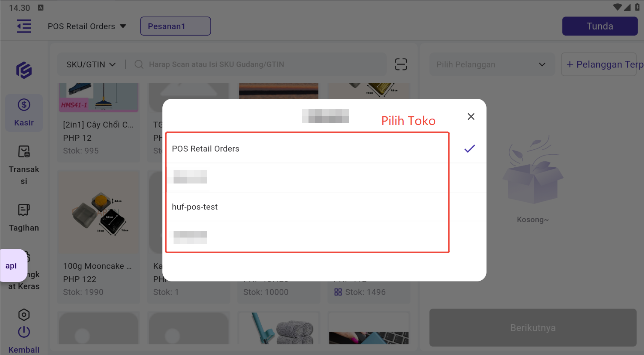Image resolution: width=644 pixels, height=355 pixels.
Task: Click the Berikutnya button
Action: (x=533, y=328)
